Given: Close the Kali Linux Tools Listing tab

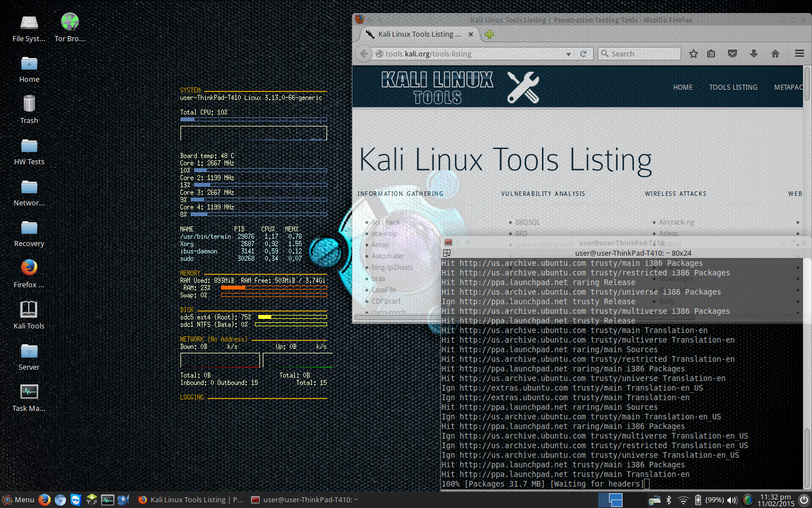Looking at the screenshot, I should [x=471, y=34].
